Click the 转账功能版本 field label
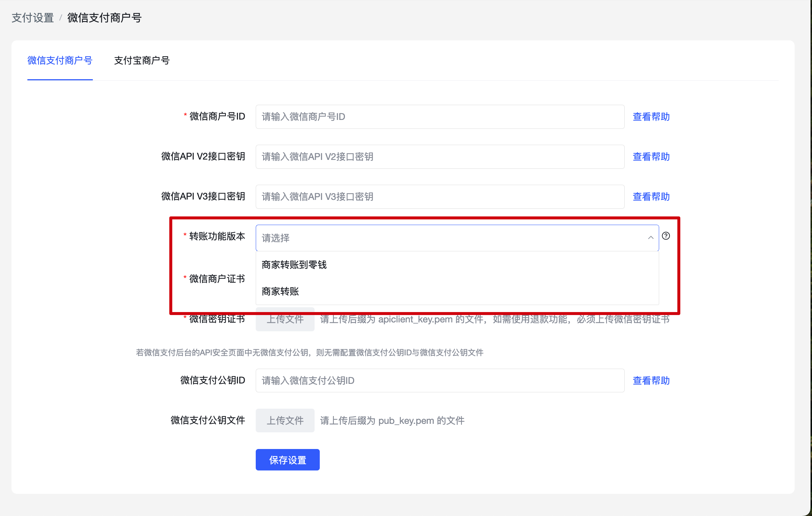This screenshot has height=516, width=812. click(217, 236)
